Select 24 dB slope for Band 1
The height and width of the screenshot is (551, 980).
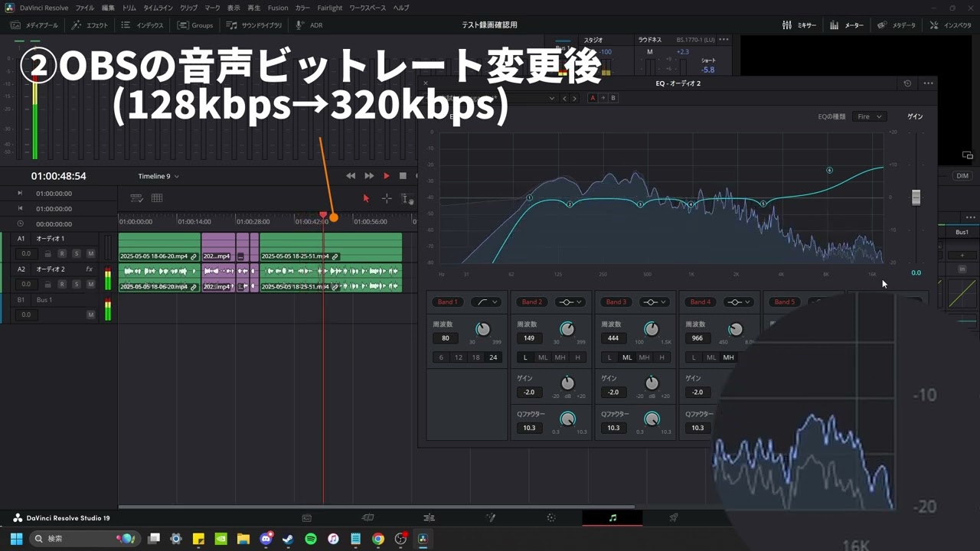tap(493, 357)
